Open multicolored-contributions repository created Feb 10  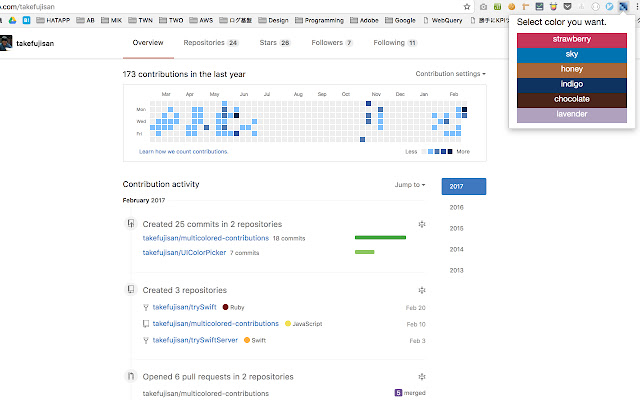[216, 324]
